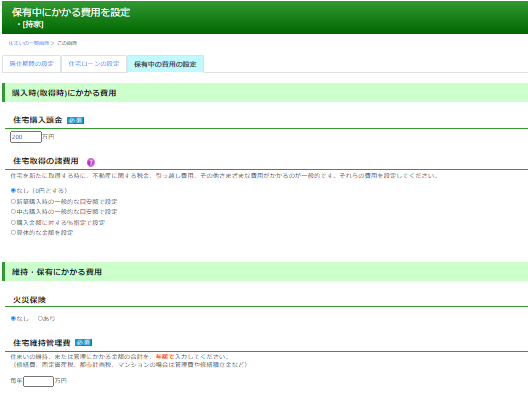Select あり for 火災保険

pos(40,318)
